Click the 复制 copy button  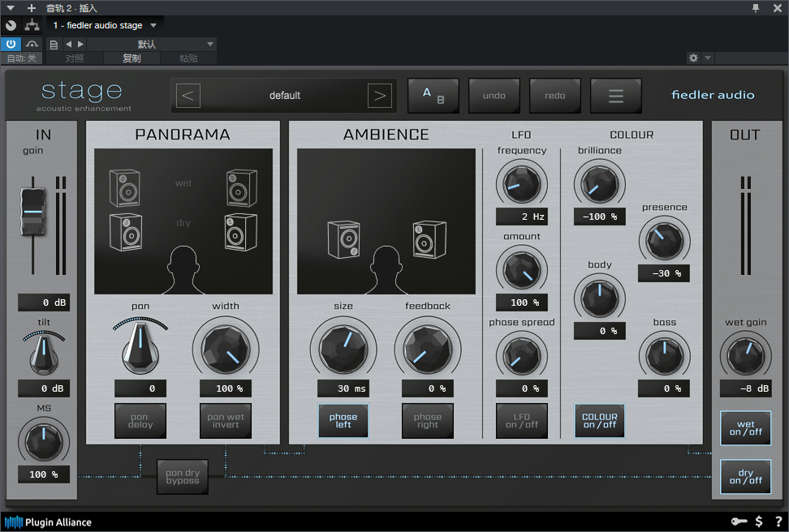pyautogui.click(x=131, y=58)
